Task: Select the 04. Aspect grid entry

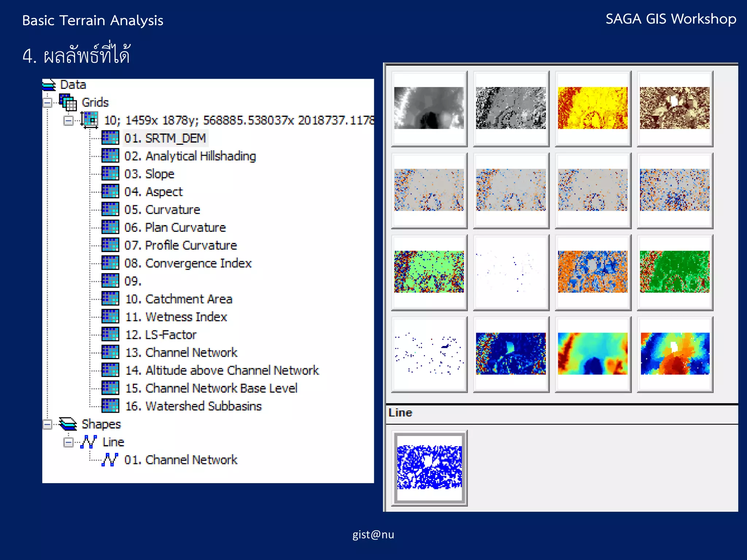Action: click(153, 192)
